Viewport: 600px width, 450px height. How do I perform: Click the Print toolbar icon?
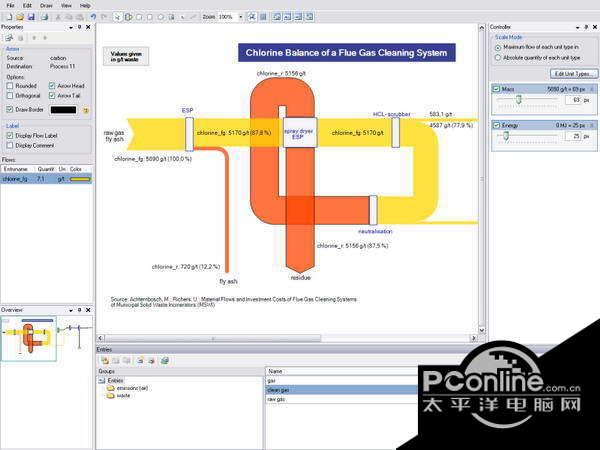[44, 17]
